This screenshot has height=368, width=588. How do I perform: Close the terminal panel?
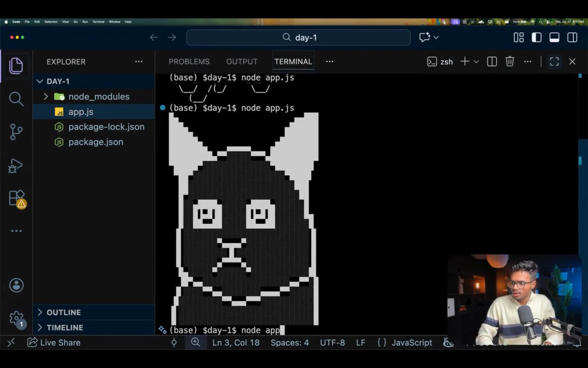572,62
